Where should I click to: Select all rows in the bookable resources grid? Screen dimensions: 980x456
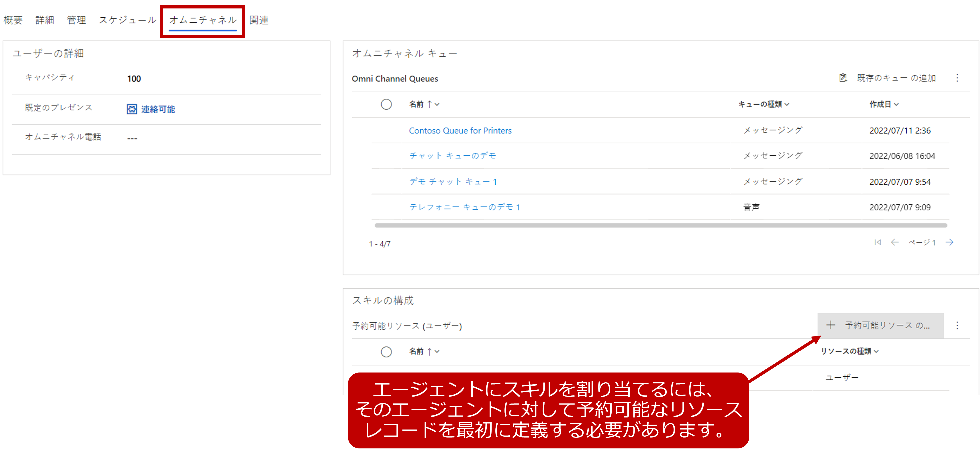386,352
